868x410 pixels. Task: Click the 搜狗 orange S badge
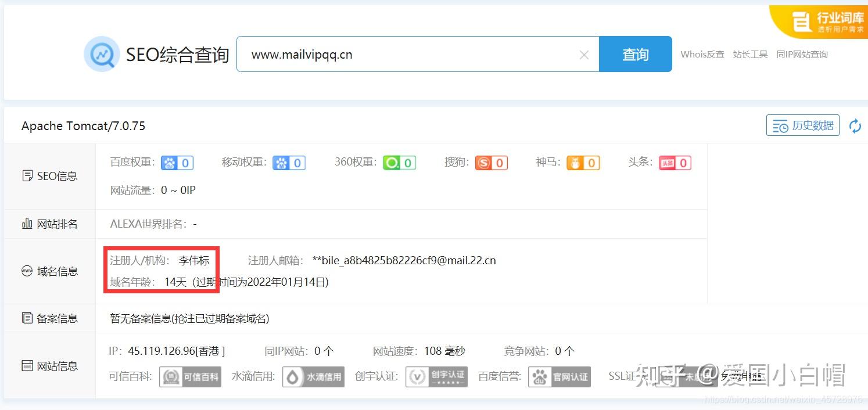tap(492, 163)
